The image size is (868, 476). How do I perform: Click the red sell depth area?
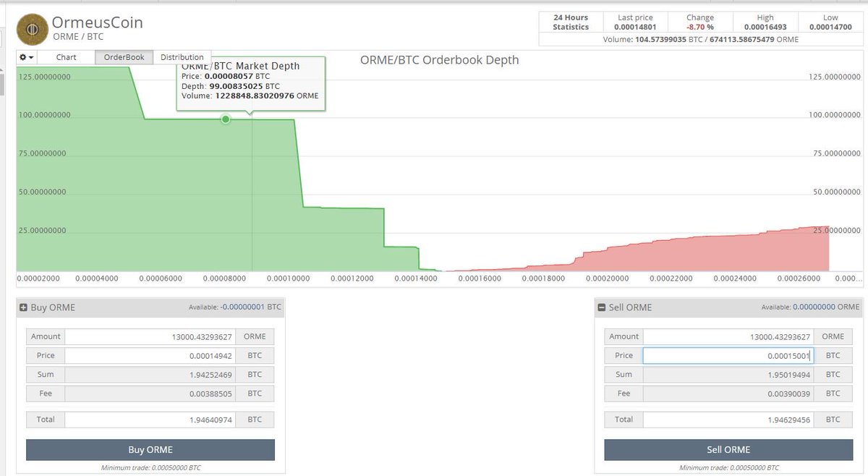723,253
